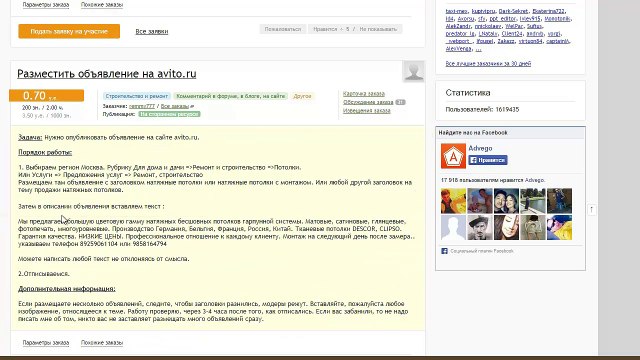640x360 pixels.
Task: Click the 'Задача:' heading in description
Action: coord(30,138)
